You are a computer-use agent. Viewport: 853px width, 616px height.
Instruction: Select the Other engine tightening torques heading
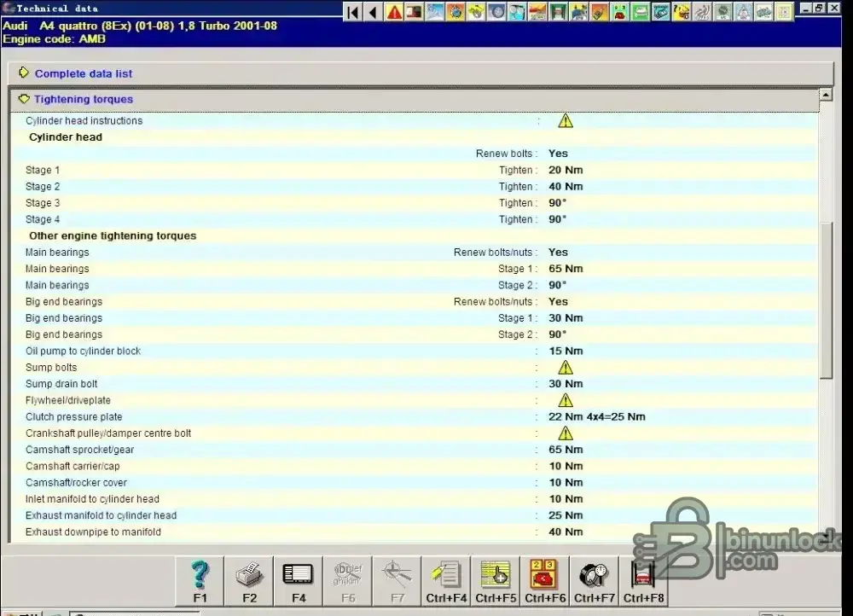click(x=113, y=235)
